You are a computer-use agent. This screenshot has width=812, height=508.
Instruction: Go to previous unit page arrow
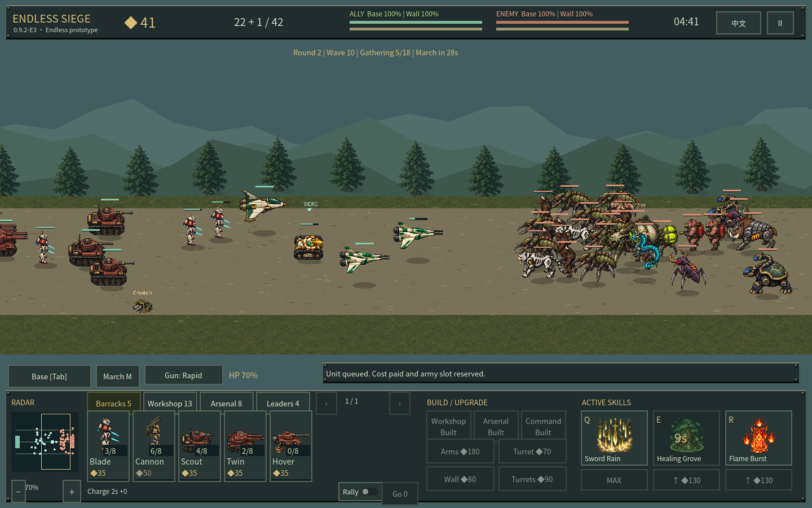coord(326,404)
